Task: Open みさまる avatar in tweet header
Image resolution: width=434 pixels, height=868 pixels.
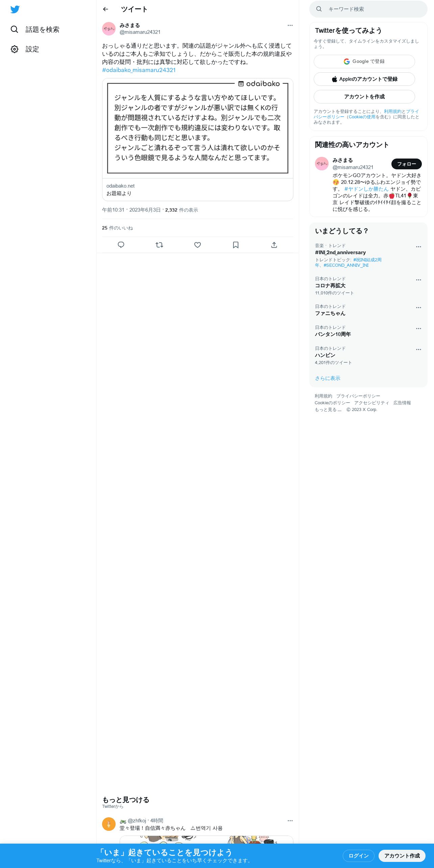Action: [109, 29]
